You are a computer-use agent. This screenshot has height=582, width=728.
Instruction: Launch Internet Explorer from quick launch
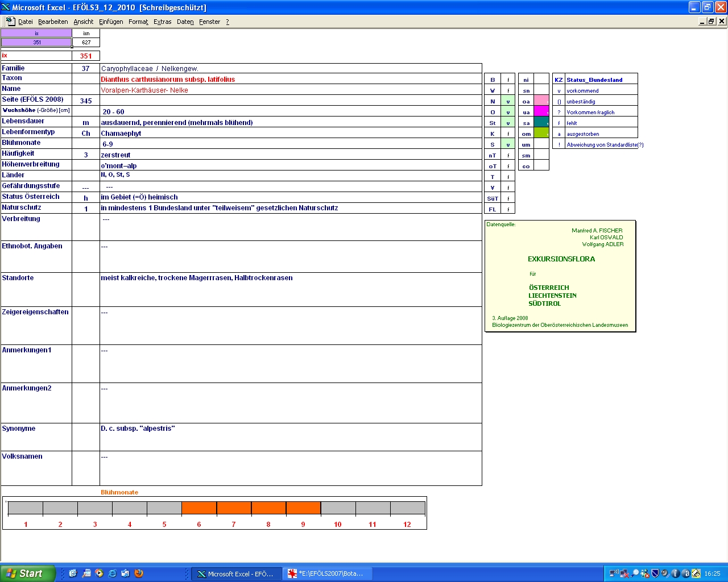(x=113, y=573)
